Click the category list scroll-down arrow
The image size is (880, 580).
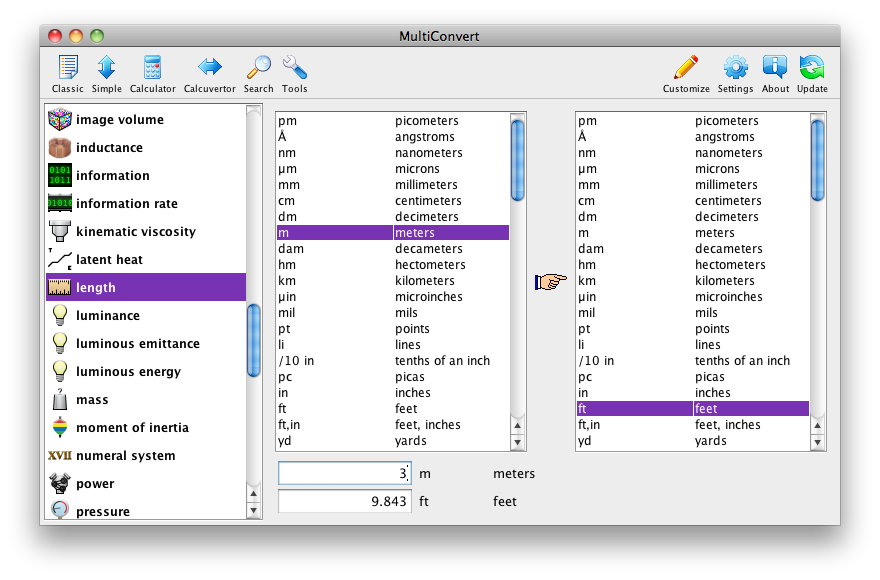point(254,510)
